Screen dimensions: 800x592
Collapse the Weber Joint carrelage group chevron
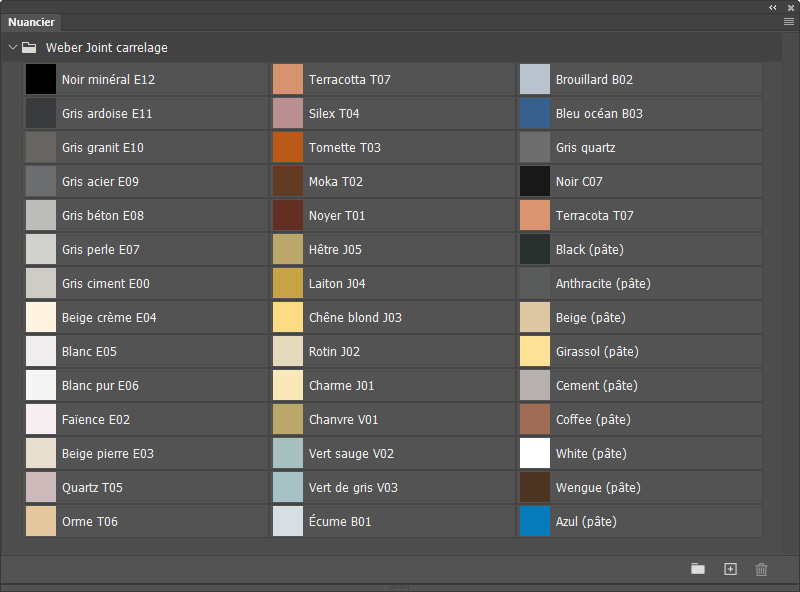click(13, 47)
